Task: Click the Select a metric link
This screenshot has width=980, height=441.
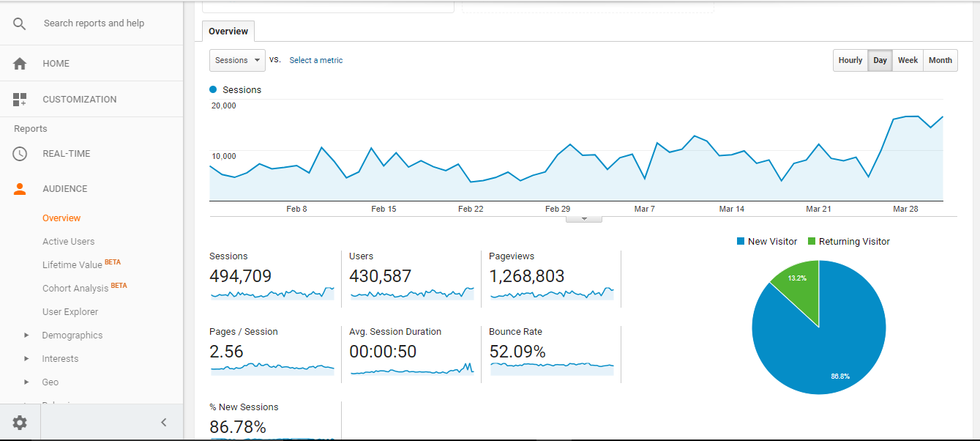Action: point(315,60)
